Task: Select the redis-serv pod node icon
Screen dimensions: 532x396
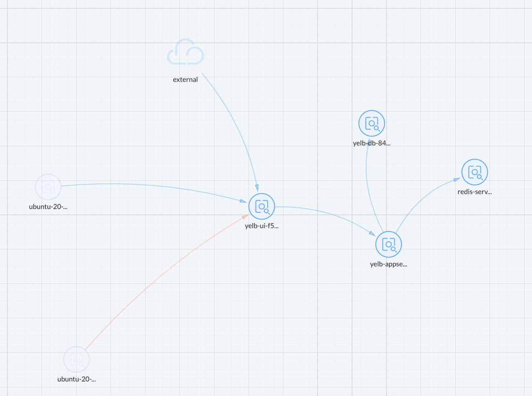Action: pyautogui.click(x=475, y=172)
